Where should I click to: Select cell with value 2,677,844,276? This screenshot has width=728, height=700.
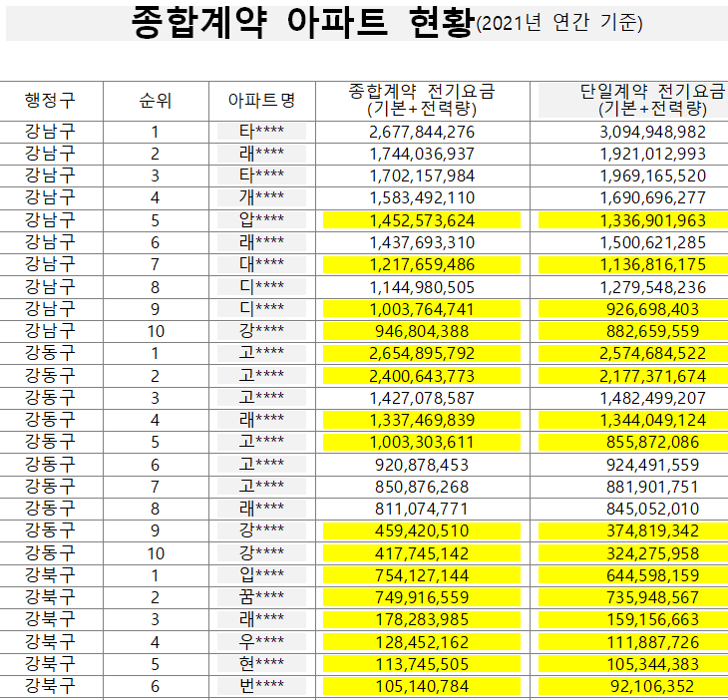pos(422,132)
